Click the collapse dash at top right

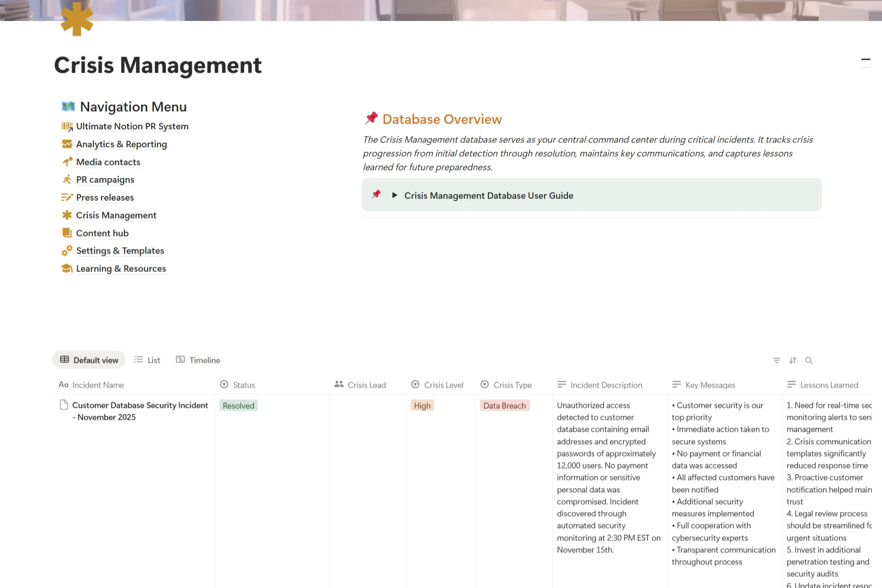(865, 60)
